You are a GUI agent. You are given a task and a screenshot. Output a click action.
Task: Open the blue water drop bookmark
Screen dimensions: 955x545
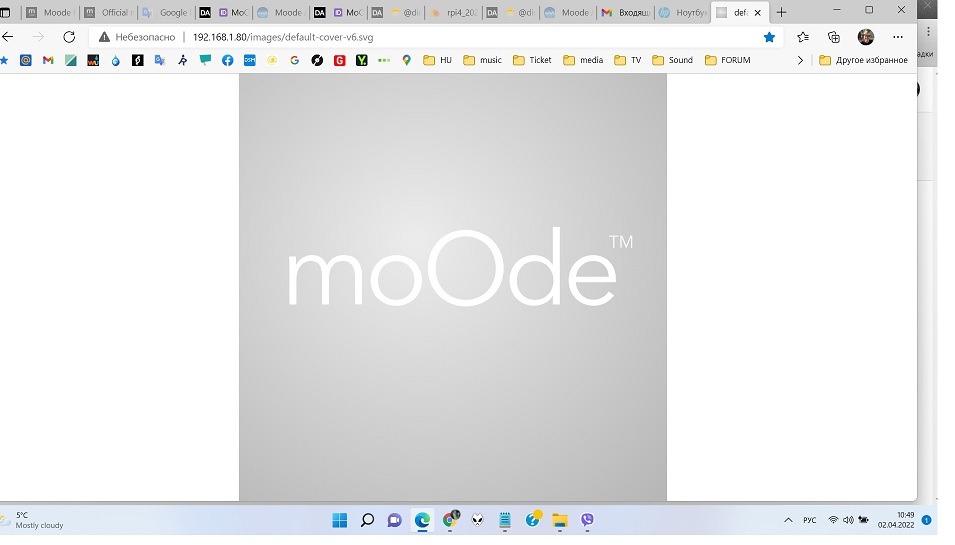[x=116, y=60]
